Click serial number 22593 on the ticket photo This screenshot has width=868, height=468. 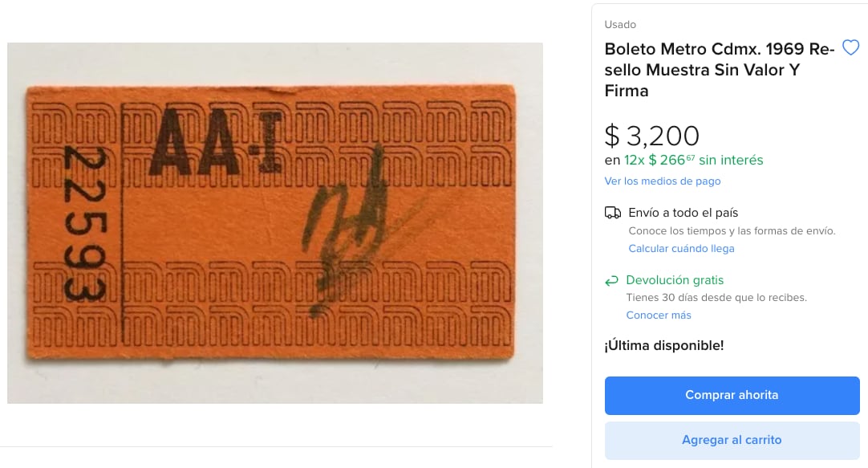[x=82, y=224]
